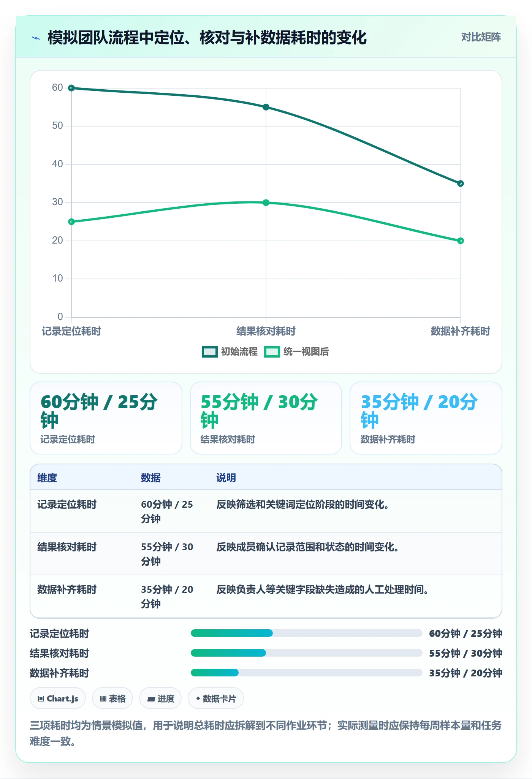
Task: Click the 数据补齐耗时 progress row label
Action: 59,673
